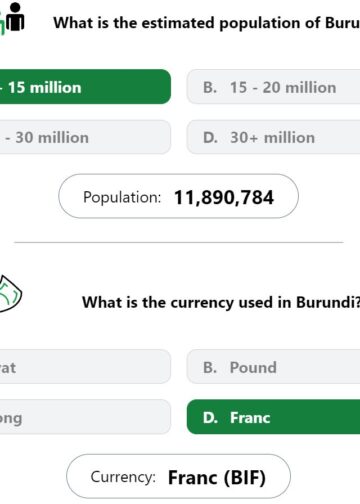Click the "Population:" label in the result pill
The width and height of the screenshot is (360, 504).
click(x=122, y=197)
